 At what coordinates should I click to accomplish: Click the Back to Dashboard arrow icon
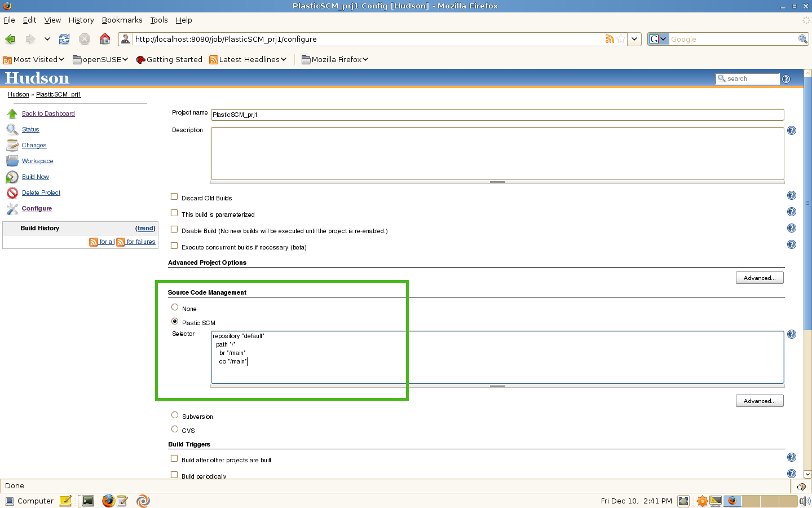tap(12, 113)
